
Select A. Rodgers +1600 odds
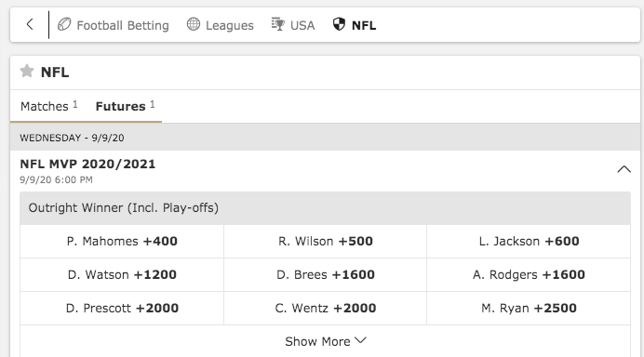[x=529, y=274]
